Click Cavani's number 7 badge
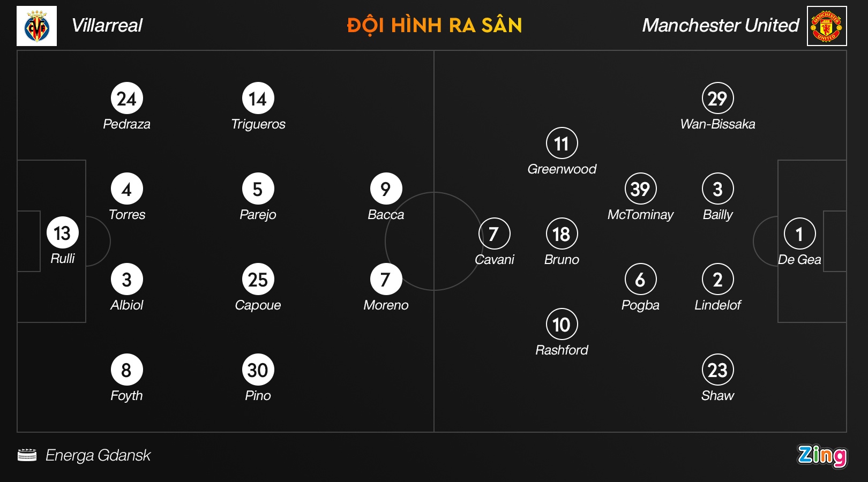The height and width of the screenshot is (482, 868). (x=494, y=234)
